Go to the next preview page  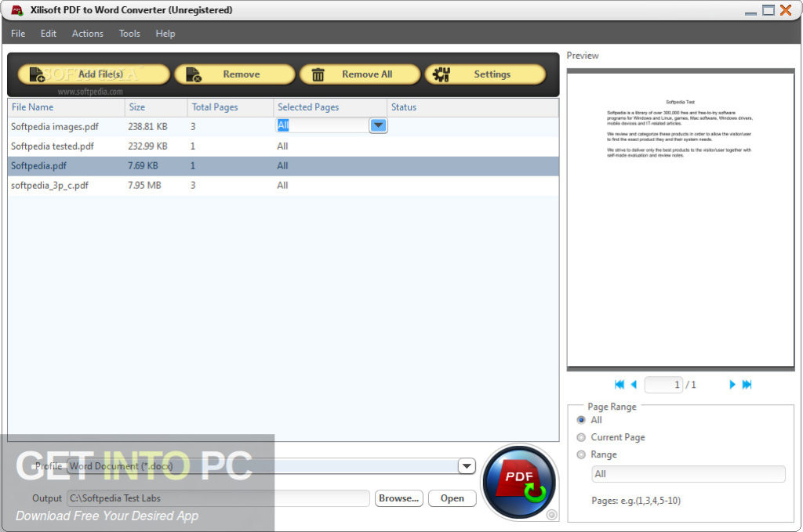(x=732, y=384)
